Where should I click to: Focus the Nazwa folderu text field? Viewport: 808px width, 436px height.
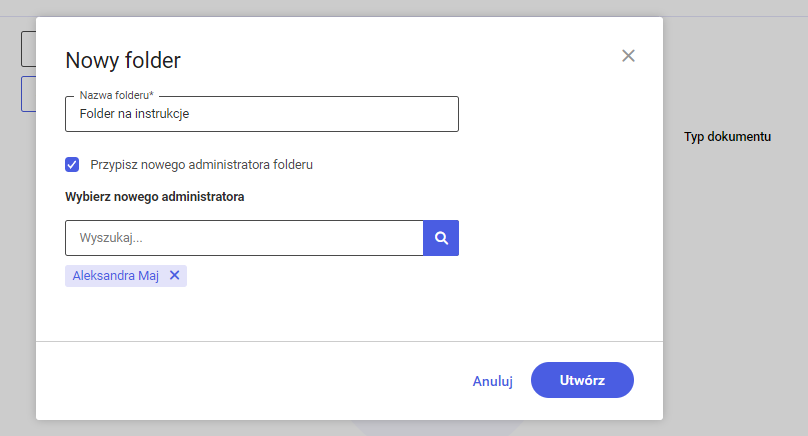262,114
